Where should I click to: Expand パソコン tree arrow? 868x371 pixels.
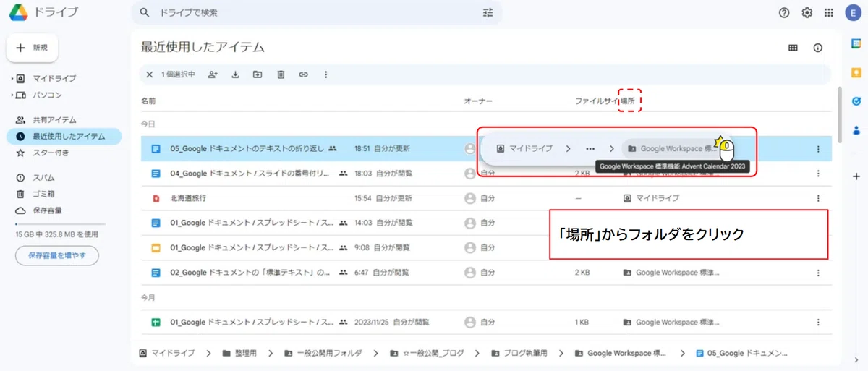12,95
